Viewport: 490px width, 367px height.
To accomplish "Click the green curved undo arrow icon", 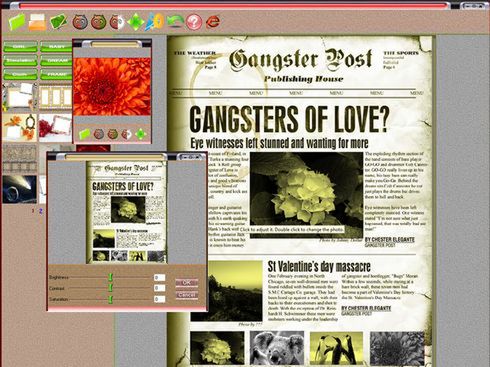I will click(x=175, y=22).
